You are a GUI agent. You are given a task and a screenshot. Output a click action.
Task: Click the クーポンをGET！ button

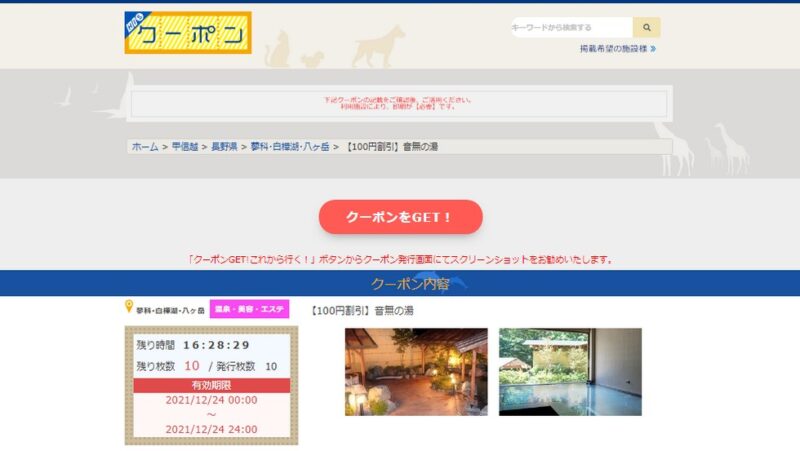pos(401,217)
